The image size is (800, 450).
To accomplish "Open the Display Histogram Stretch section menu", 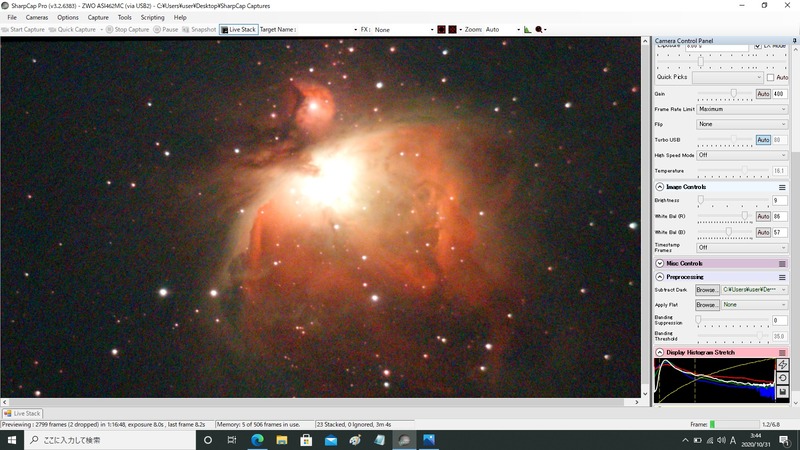I will coord(782,353).
